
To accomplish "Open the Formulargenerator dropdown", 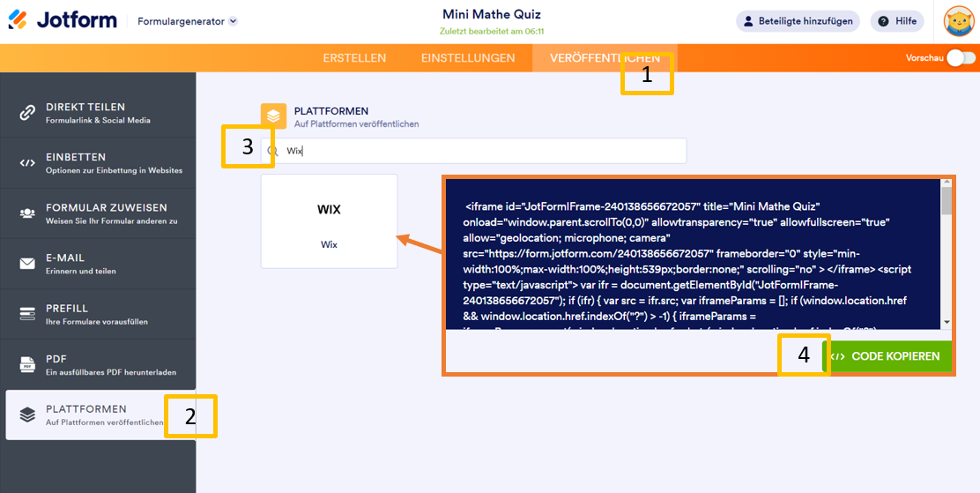I will pyautogui.click(x=188, y=21).
